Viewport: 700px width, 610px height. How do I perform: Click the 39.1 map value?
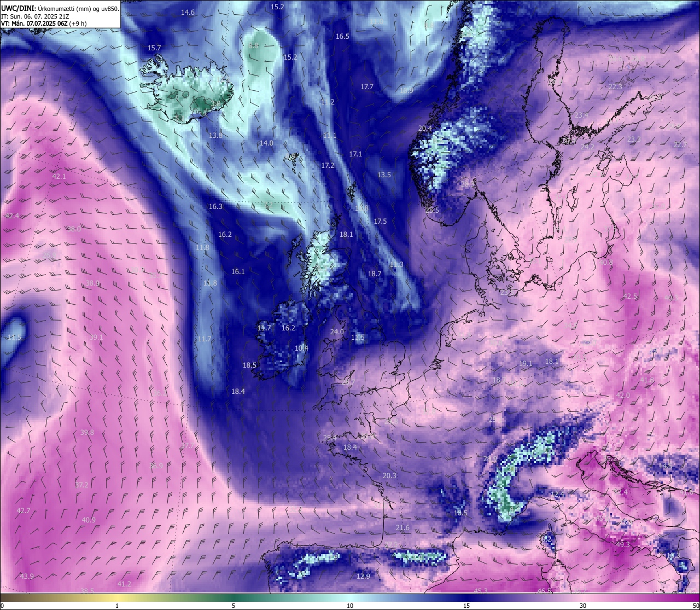pyautogui.click(x=96, y=337)
